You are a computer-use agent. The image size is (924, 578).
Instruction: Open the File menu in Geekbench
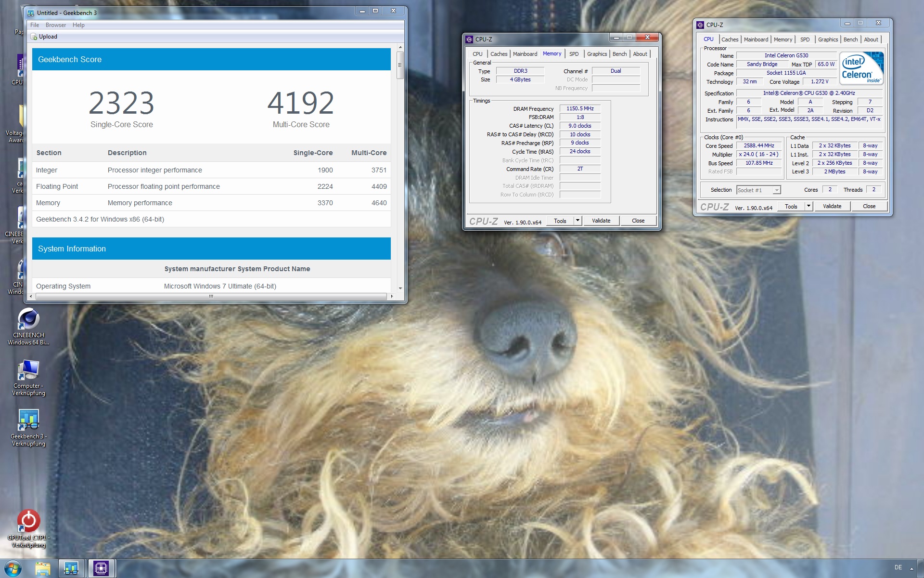click(x=35, y=25)
